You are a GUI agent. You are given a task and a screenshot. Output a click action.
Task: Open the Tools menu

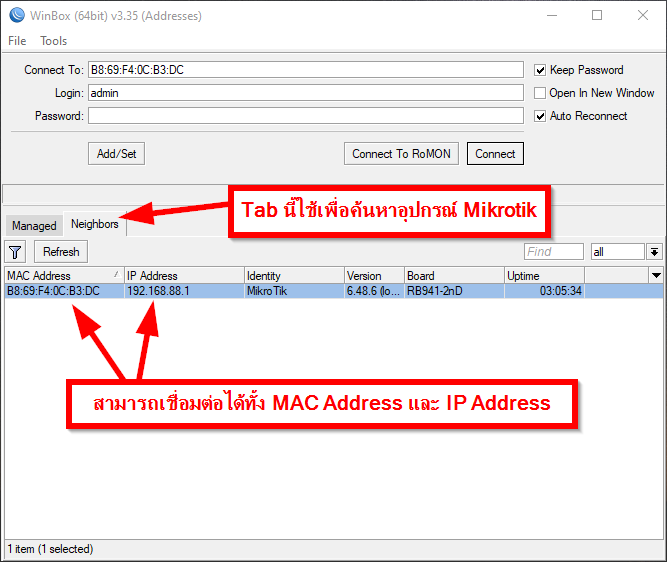tap(54, 41)
